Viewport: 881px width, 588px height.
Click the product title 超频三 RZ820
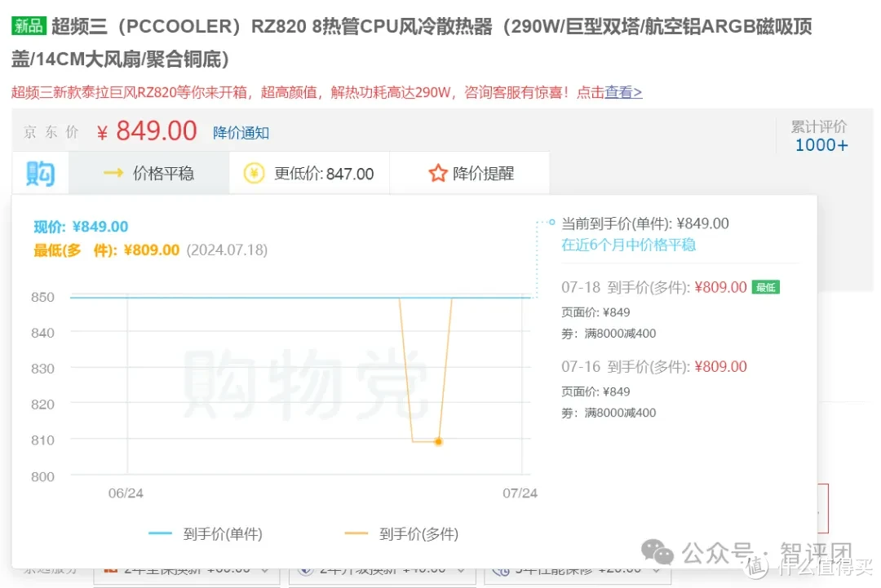pyautogui.click(x=412, y=42)
